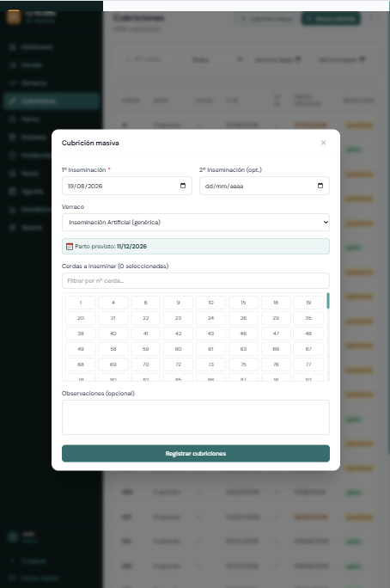Viewport: 390px width, 588px height.
Task: Pick sow 41 for insemination
Action: pos(146,334)
